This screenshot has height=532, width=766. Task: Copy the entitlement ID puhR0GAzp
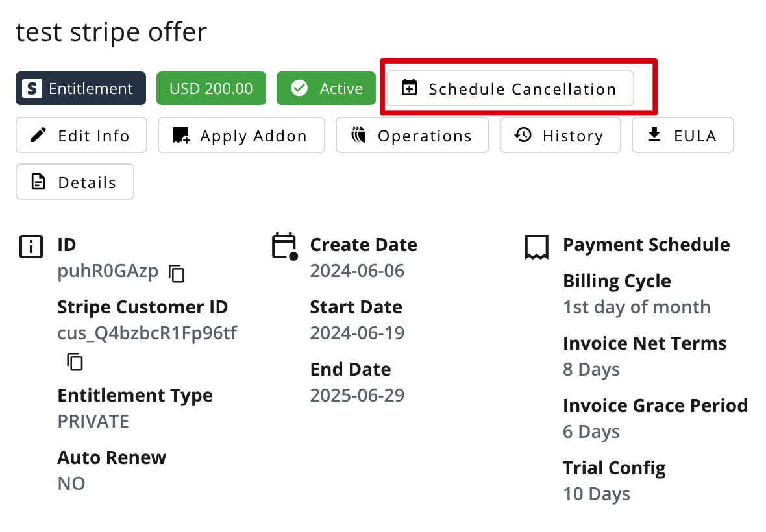177,273
